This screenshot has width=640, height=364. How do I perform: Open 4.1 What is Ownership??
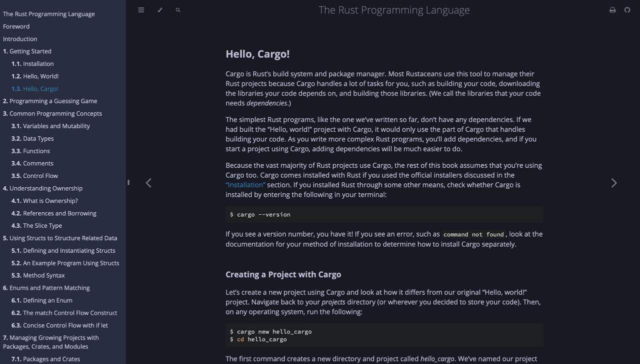click(x=44, y=201)
